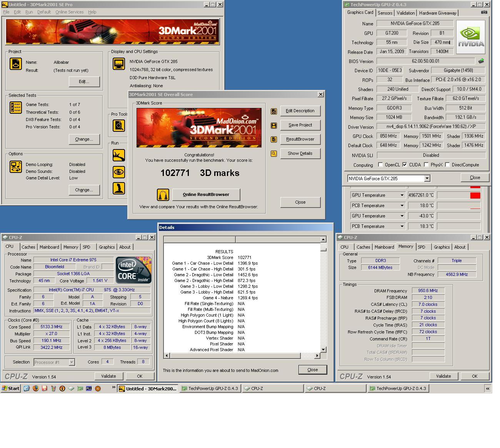
Task: Click the Intel Core i7 logo in CPU-Z
Action: (134, 270)
